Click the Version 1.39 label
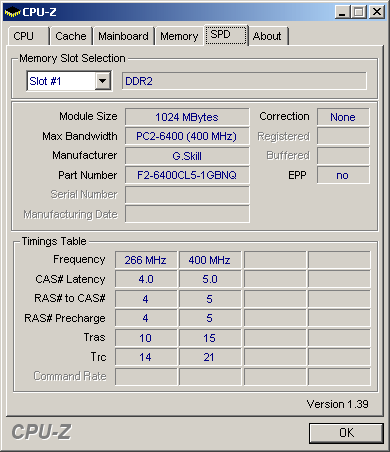Viewport: 390px width, 452px height. click(x=337, y=404)
